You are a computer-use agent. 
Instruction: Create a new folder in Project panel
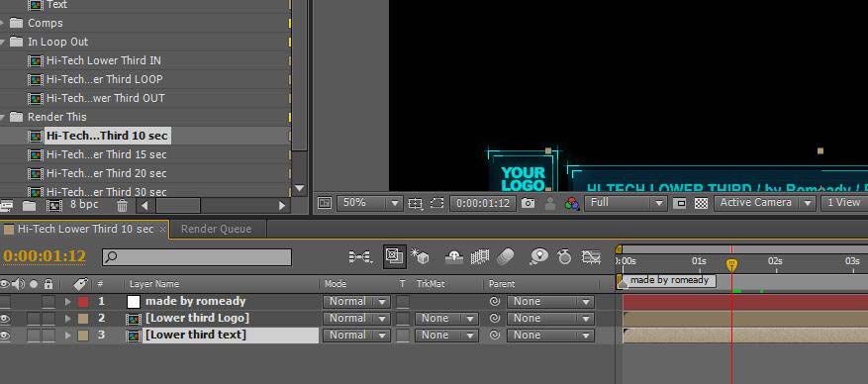pos(29,206)
